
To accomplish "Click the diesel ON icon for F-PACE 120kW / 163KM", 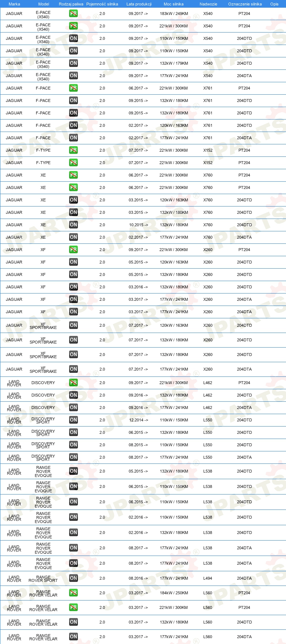I will point(74,125).
